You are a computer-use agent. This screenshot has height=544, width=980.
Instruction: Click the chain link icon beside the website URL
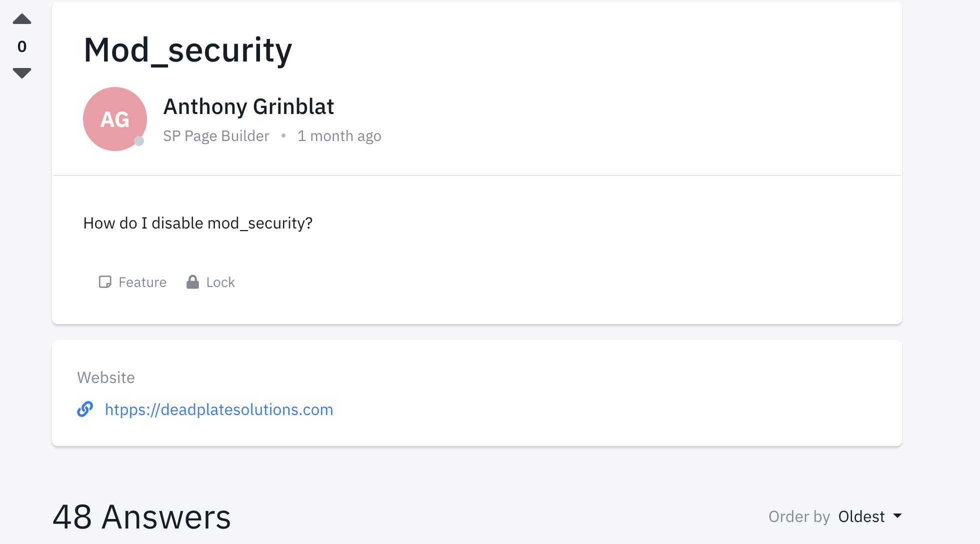(85, 409)
